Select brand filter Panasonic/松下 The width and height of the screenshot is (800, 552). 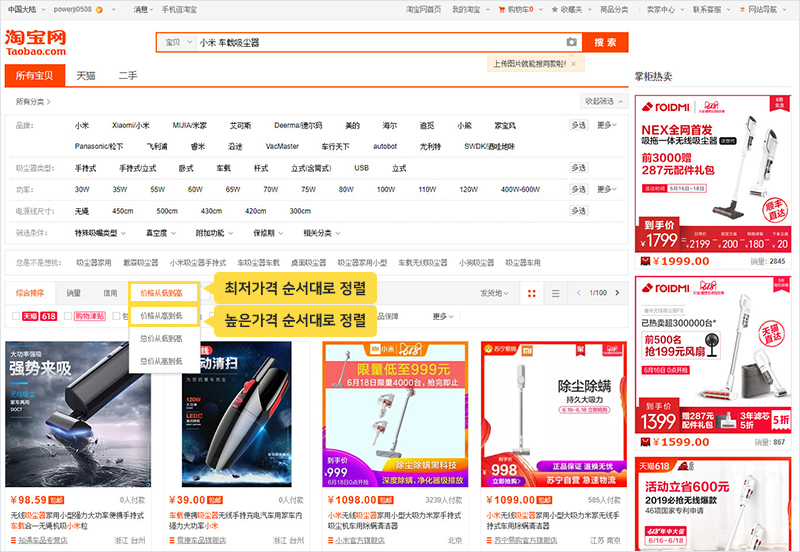click(99, 146)
